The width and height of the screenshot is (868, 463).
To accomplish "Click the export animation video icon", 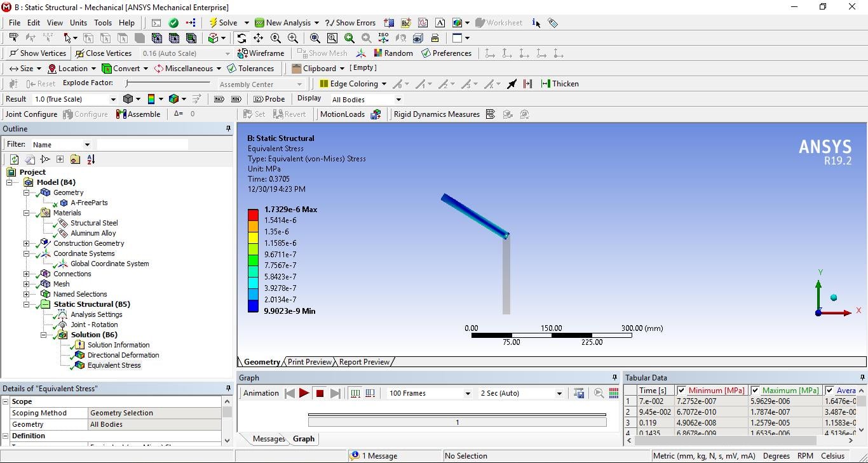I will [x=578, y=393].
